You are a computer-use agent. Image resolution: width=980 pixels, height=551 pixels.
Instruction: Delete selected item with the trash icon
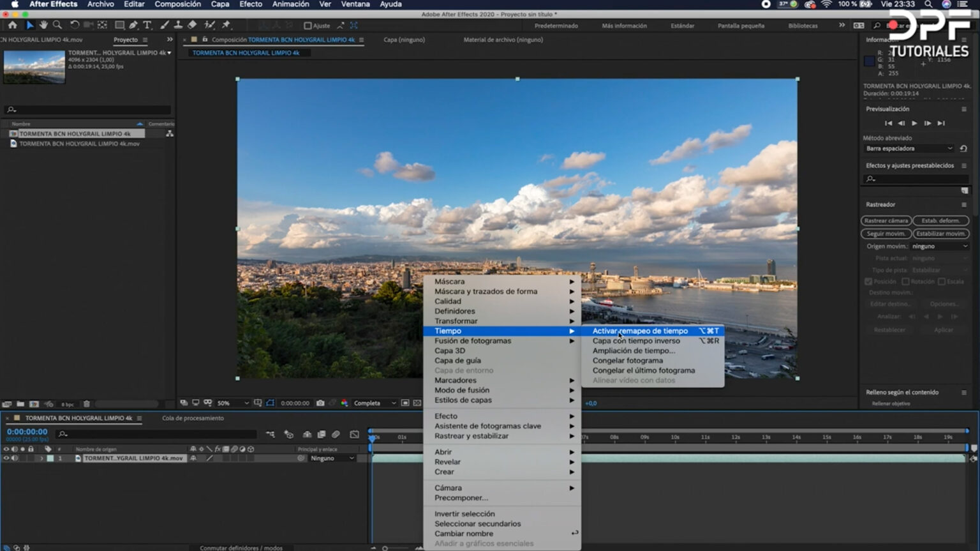tap(87, 404)
